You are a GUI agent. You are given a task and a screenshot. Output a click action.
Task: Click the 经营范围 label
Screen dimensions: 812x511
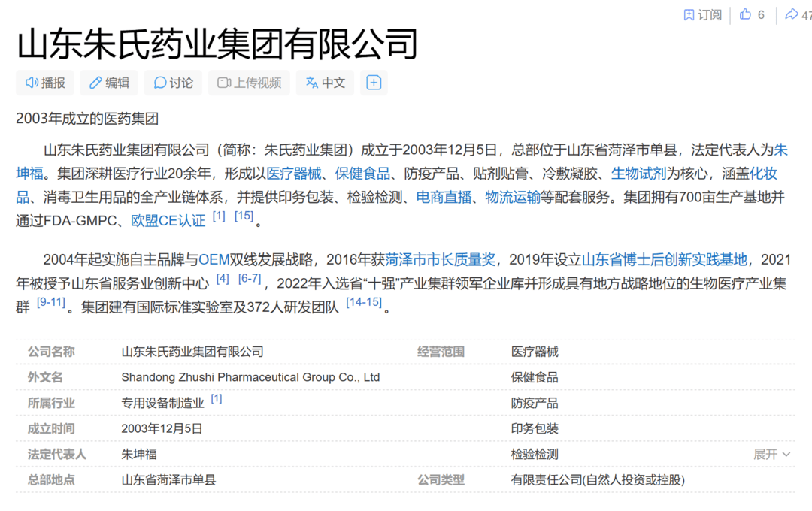[441, 352]
